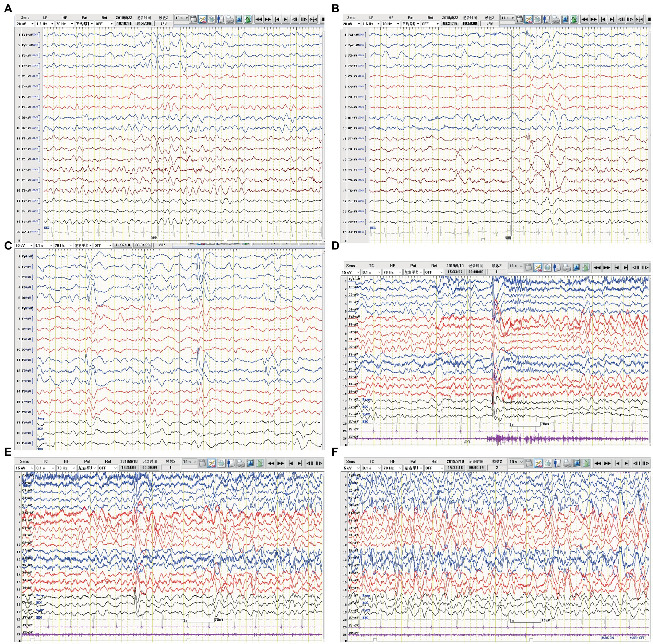The image size is (653, 644).
Task: Toggle the ON filter icon in panel A
Action: [x=202, y=19]
